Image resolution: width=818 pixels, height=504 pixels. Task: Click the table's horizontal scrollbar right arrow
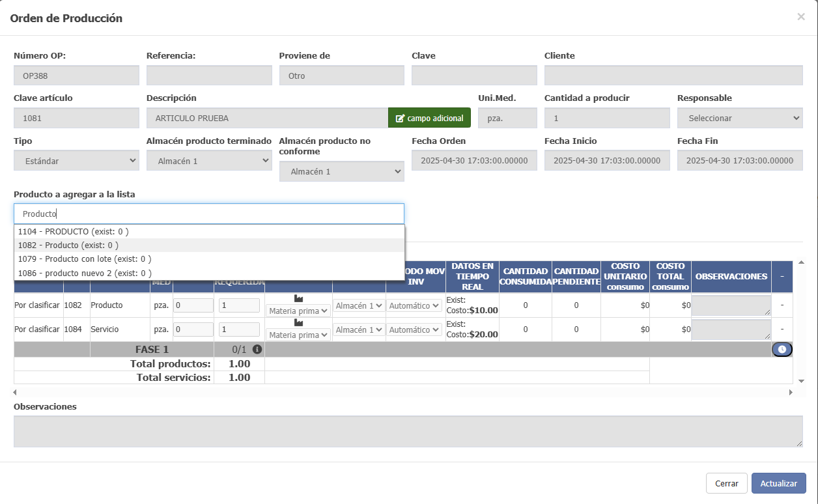791,393
